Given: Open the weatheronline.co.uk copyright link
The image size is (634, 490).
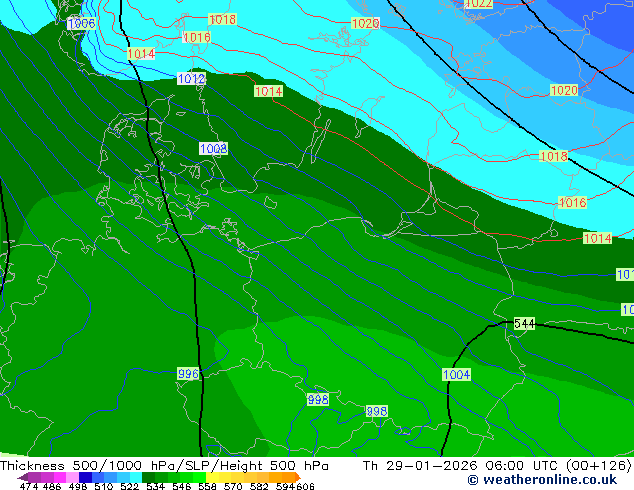Looking at the screenshot, I should pyautogui.click(x=542, y=480).
